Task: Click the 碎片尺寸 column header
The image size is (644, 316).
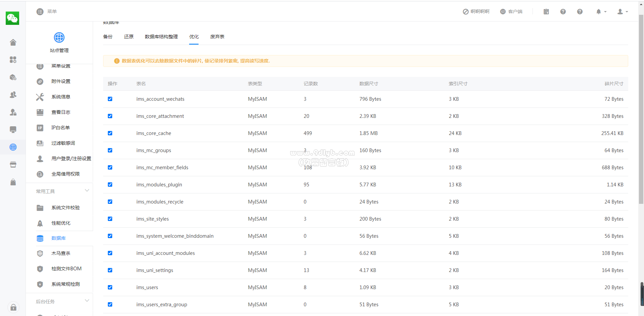Action: pos(614,84)
